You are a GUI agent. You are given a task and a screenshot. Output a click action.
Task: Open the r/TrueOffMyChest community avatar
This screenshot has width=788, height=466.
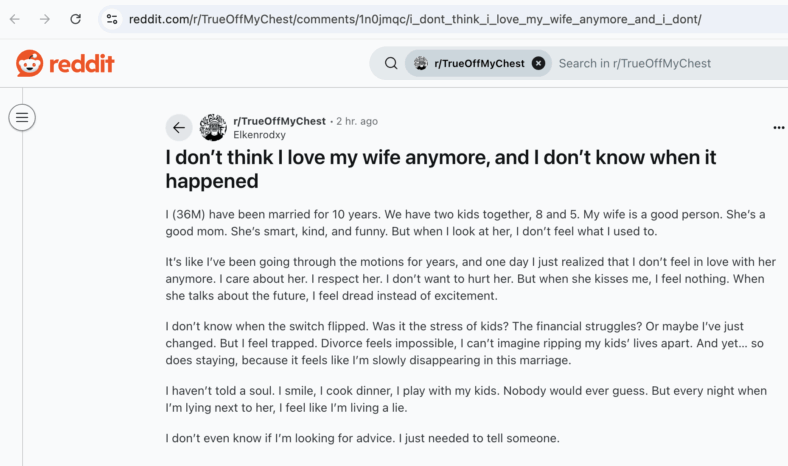pos(213,127)
